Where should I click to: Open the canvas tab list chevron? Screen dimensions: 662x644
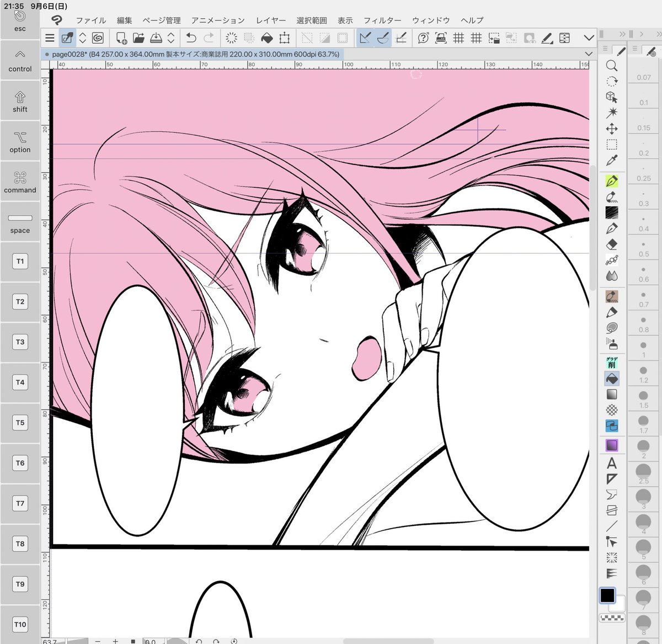589,54
